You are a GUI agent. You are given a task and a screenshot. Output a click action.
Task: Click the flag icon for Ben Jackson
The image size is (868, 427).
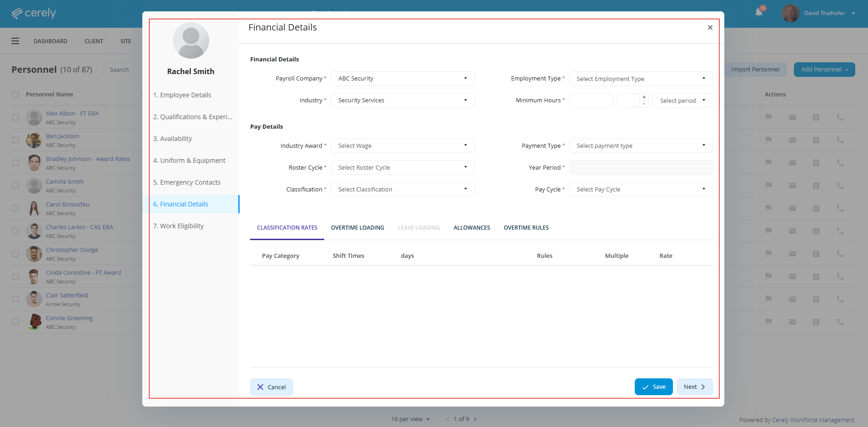tap(768, 140)
